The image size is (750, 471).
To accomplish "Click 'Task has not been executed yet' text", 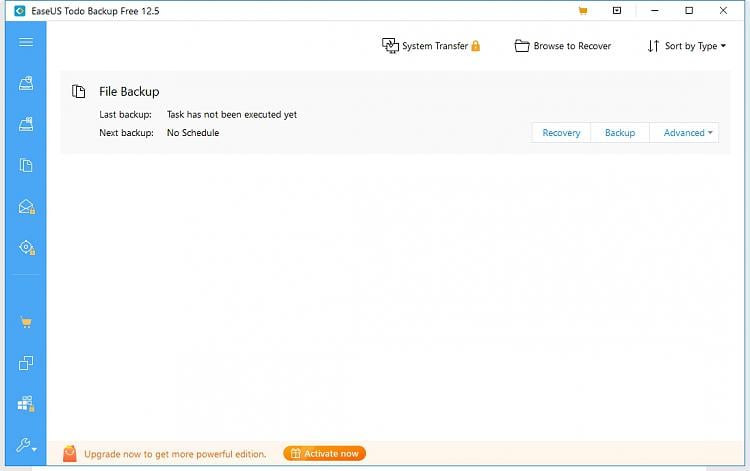I will [232, 114].
